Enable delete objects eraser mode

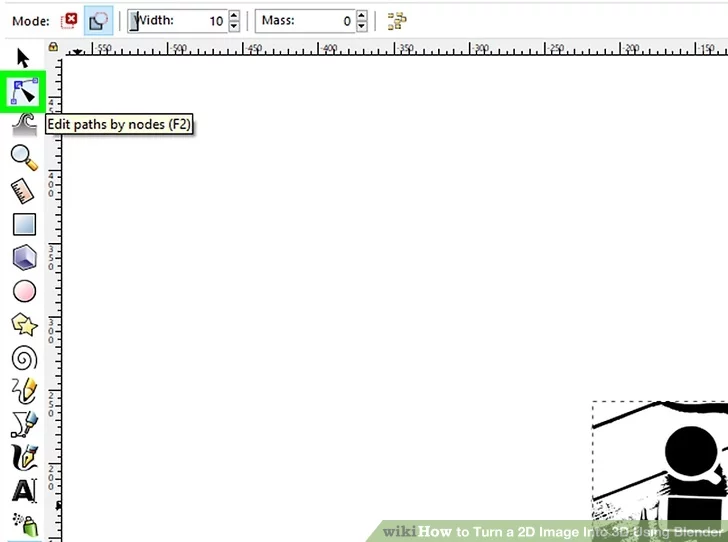click(70, 20)
